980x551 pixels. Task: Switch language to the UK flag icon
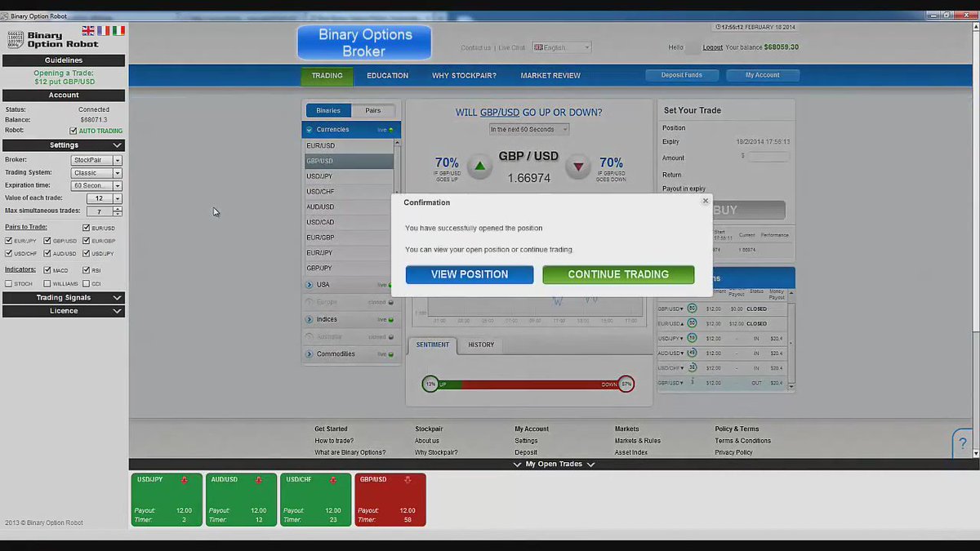[88, 30]
